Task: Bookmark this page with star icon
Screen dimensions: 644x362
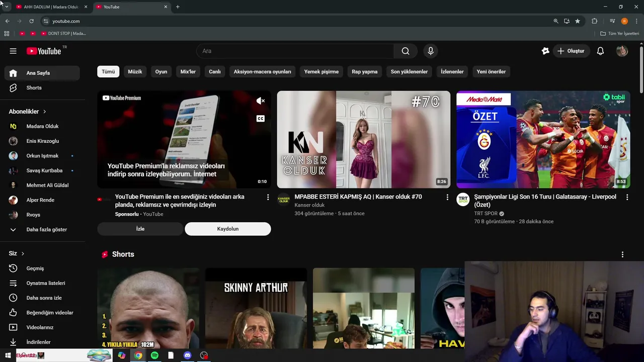Action: click(x=578, y=21)
